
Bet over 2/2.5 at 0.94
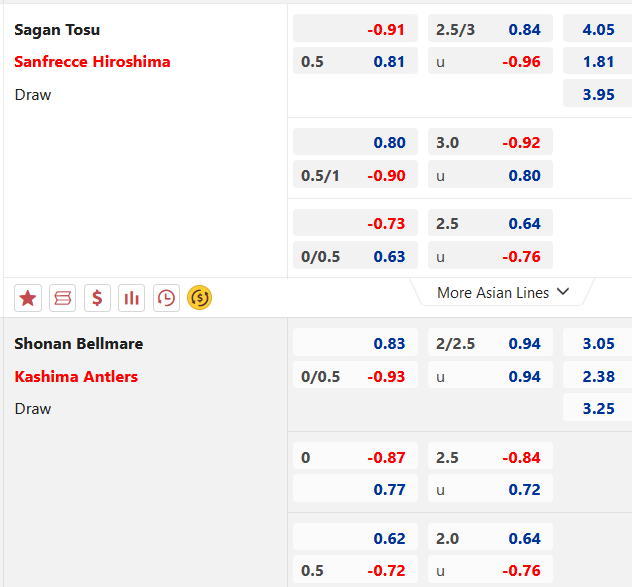[490, 343]
